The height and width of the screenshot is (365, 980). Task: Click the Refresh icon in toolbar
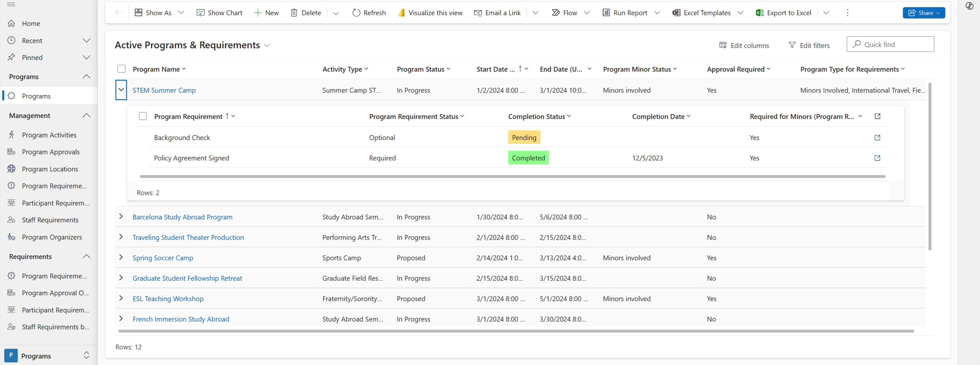coord(356,13)
